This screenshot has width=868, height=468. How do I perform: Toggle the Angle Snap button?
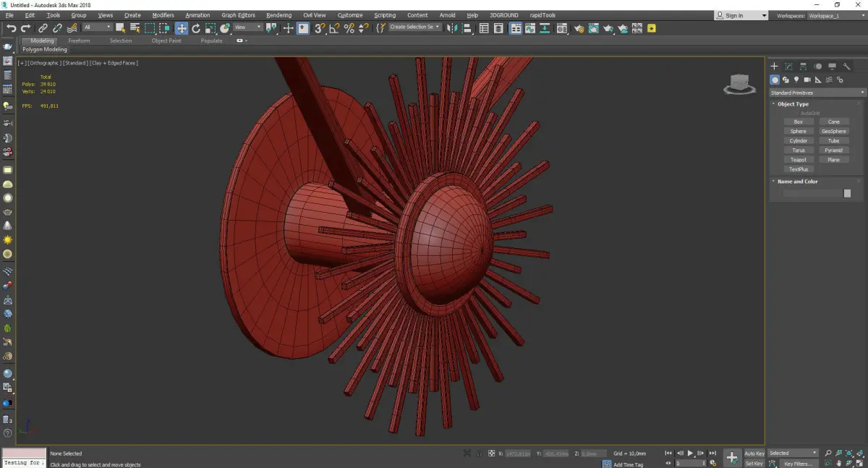point(334,28)
